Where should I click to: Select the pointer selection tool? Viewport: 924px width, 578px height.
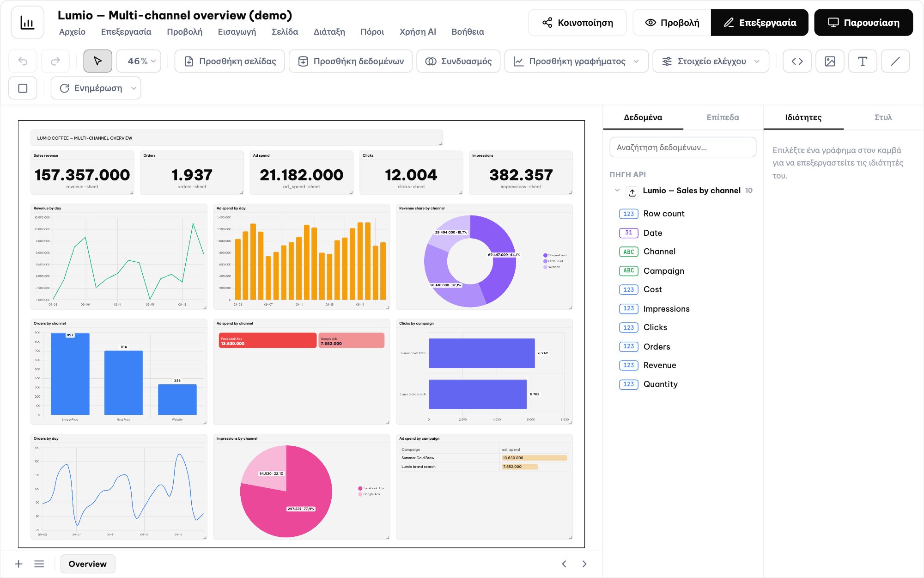(97, 61)
